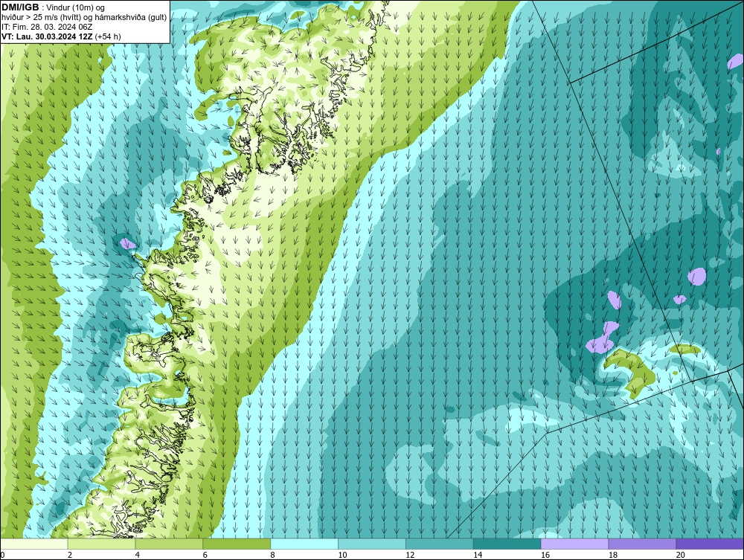
Task: Click the hviður > 25 m/s description line
Action: point(84,18)
